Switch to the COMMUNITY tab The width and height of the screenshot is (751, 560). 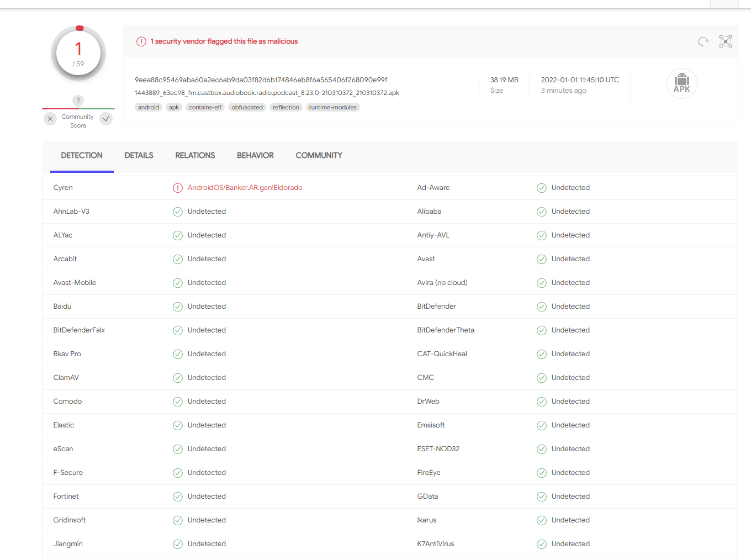pos(319,155)
